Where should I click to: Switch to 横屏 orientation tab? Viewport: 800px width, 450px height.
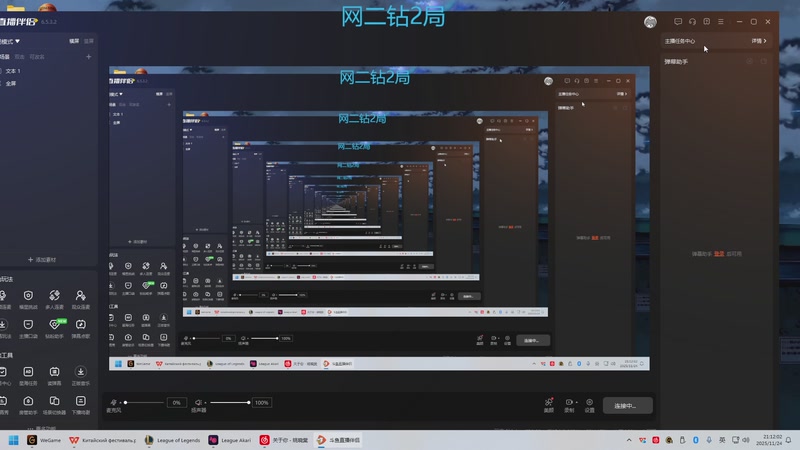[x=74, y=41]
